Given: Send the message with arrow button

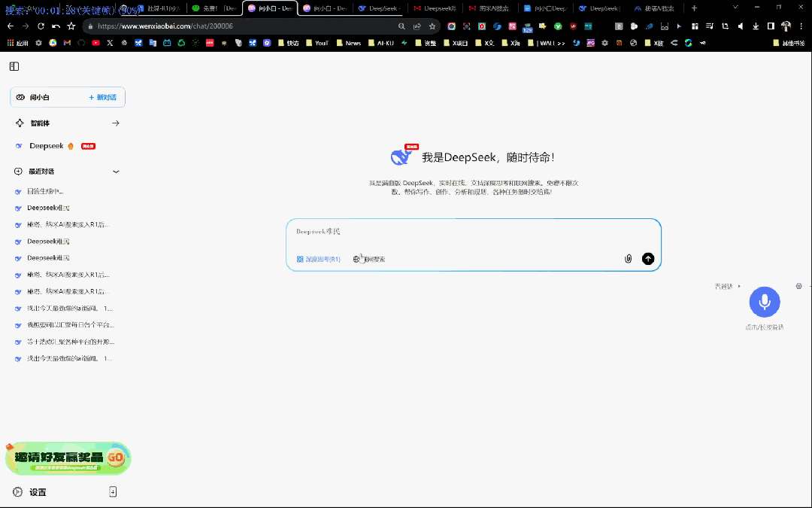Looking at the screenshot, I should coord(648,259).
